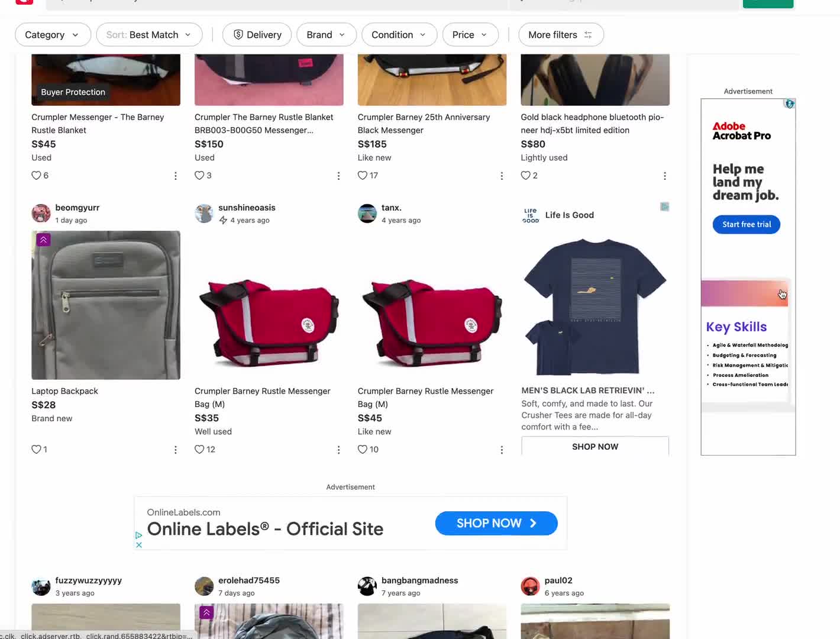Expand the Category filter dropdown

coord(53,35)
